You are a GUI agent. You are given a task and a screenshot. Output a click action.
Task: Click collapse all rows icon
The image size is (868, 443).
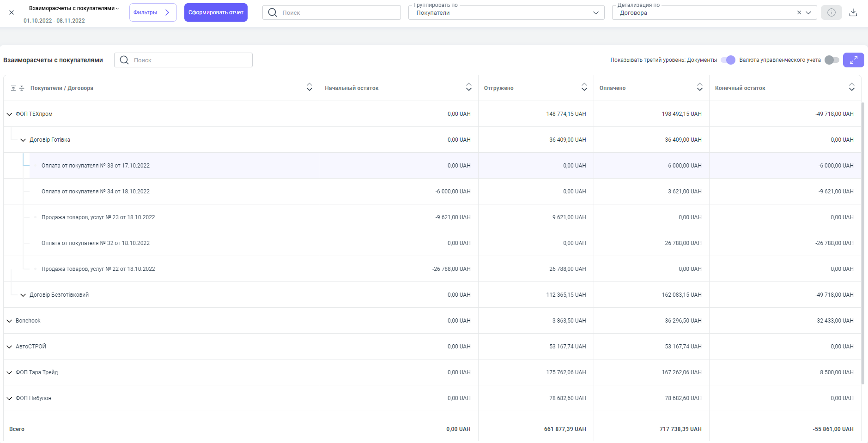pyautogui.click(x=22, y=88)
